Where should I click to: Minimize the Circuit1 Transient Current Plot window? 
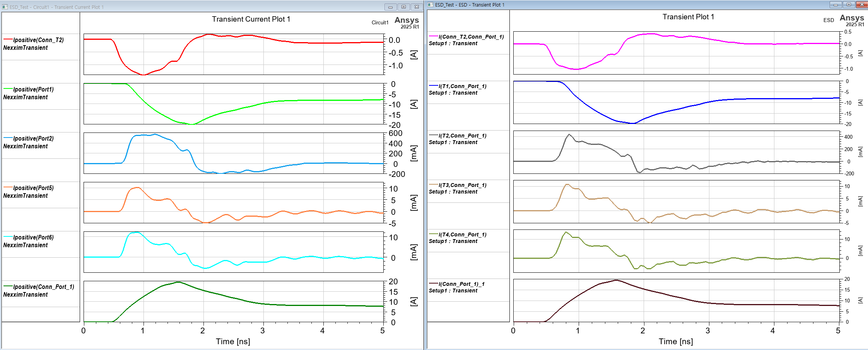pos(390,7)
